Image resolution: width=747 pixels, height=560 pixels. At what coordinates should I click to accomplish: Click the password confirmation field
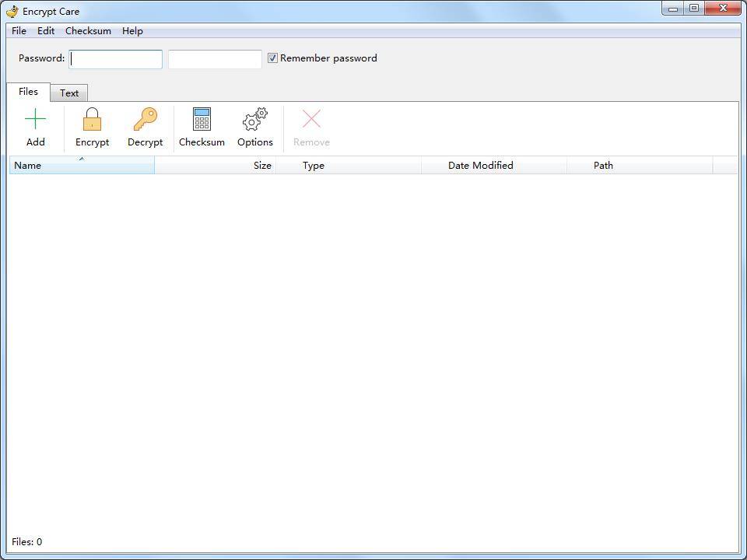point(214,58)
